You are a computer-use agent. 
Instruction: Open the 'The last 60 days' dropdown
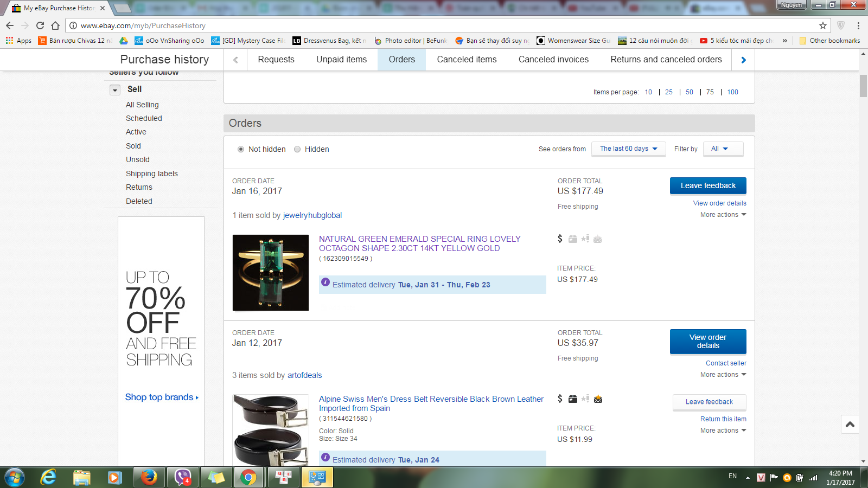tap(628, 149)
